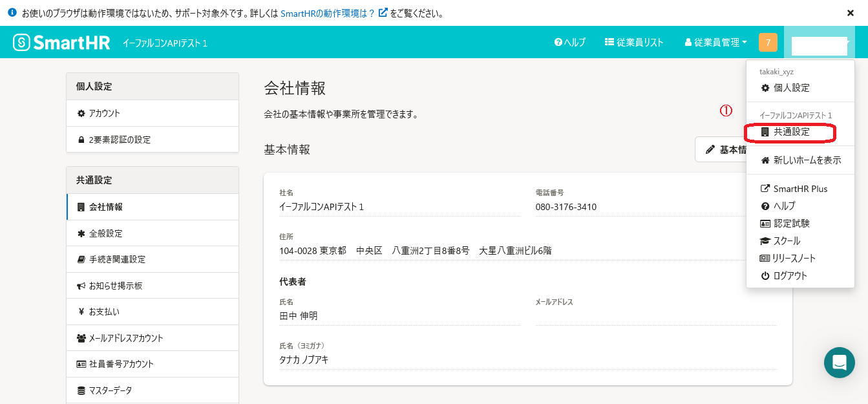Open 社員番号アカウント in the sidebar

153,364
